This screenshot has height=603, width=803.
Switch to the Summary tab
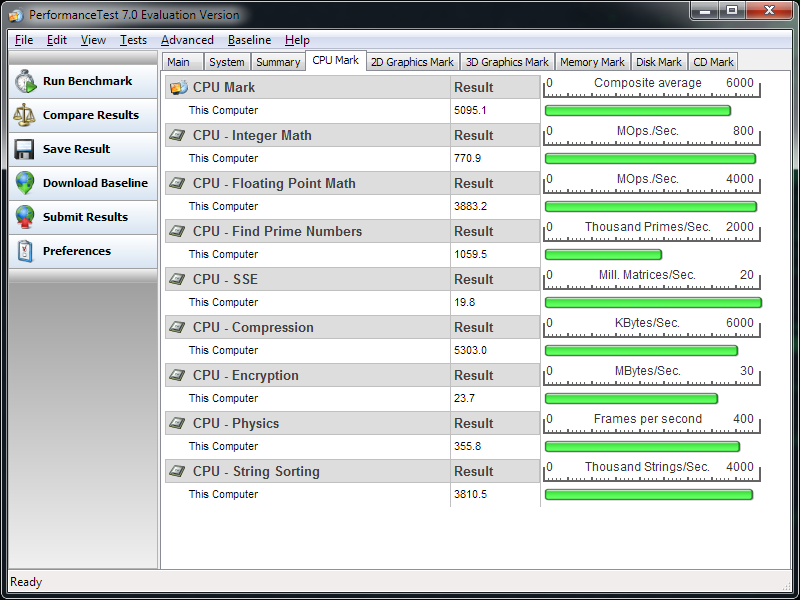(278, 62)
